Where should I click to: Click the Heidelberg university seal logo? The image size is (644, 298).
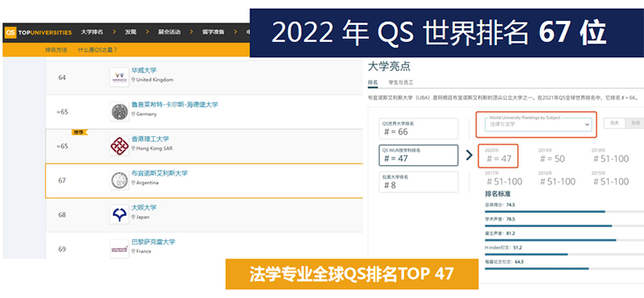119,111
